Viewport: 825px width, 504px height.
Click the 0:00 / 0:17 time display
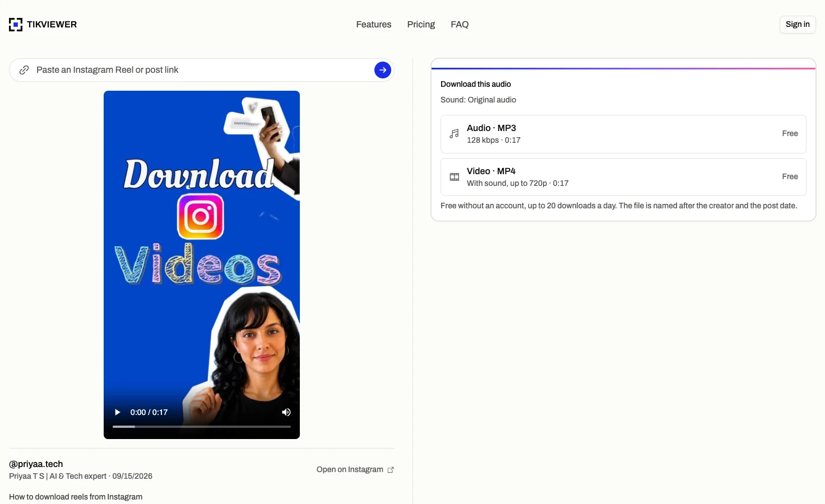pyautogui.click(x=149, y=412)
